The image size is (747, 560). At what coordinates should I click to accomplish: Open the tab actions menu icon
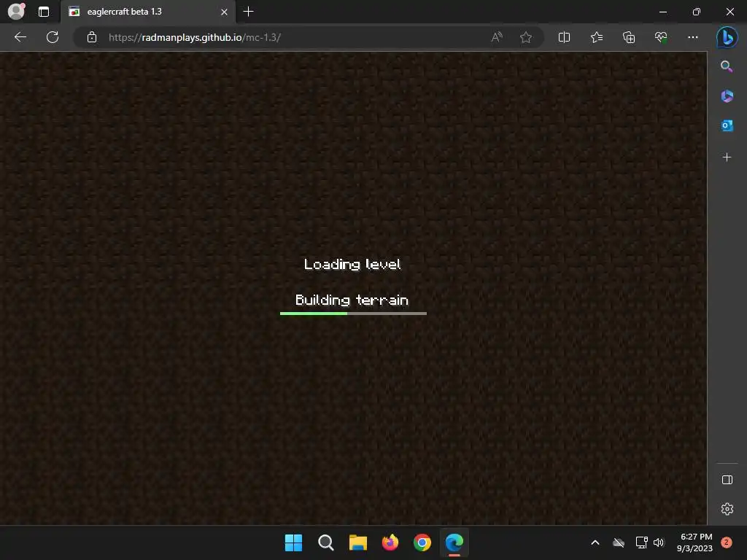(x=43, y=12)
